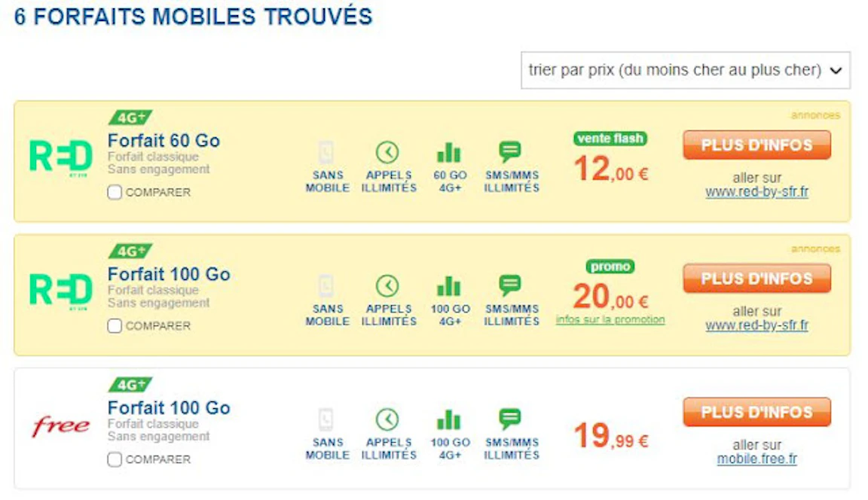The height and width of the screenshot is (500, 868).
Task: Click the vente flash badge above 12,00 €
Action: pyautogui.click(x=610, y=139)
